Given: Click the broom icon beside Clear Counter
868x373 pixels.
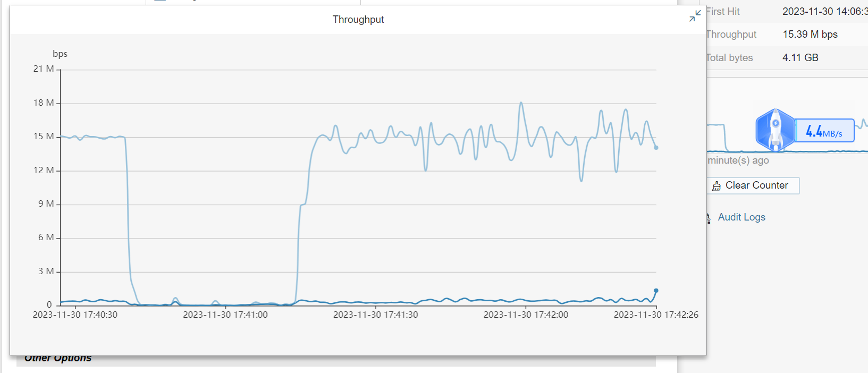Looking at the screenshot, I should coord(717,186).
